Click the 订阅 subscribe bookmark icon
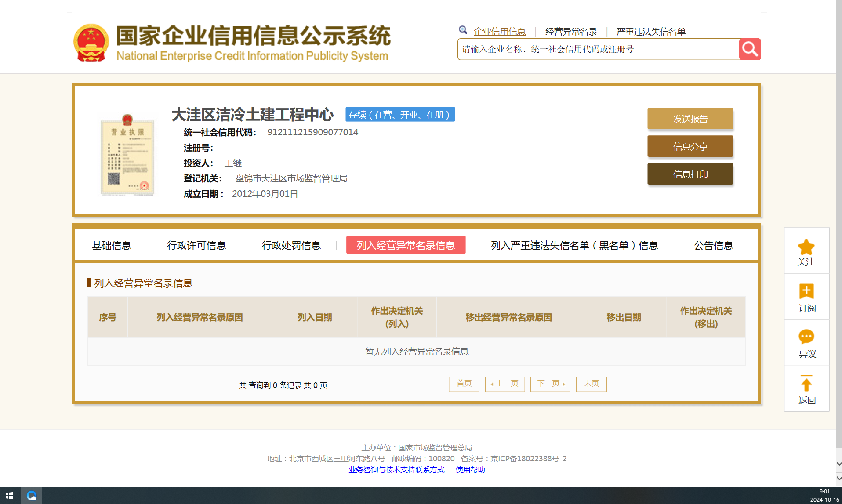Screen dimensions: 842x504 (x=806, y=291)
